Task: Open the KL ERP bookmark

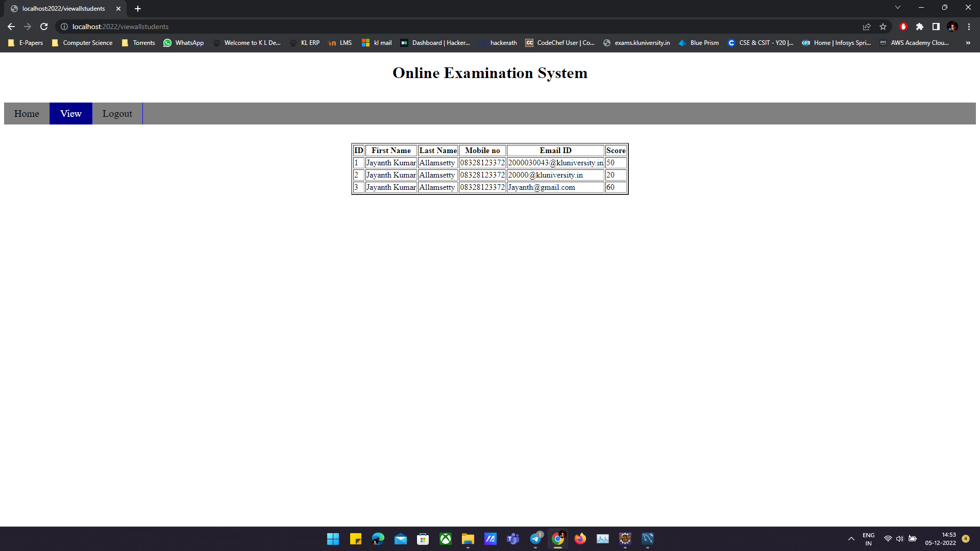Action: pos(305,43)
